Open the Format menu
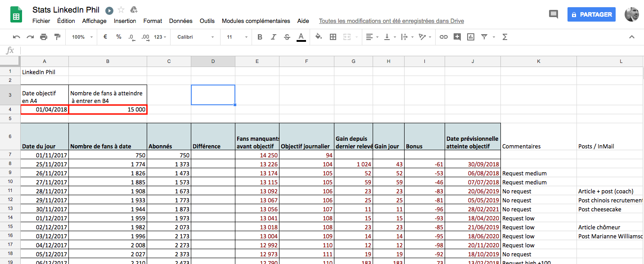644x264 pixels. pos(153,21)
